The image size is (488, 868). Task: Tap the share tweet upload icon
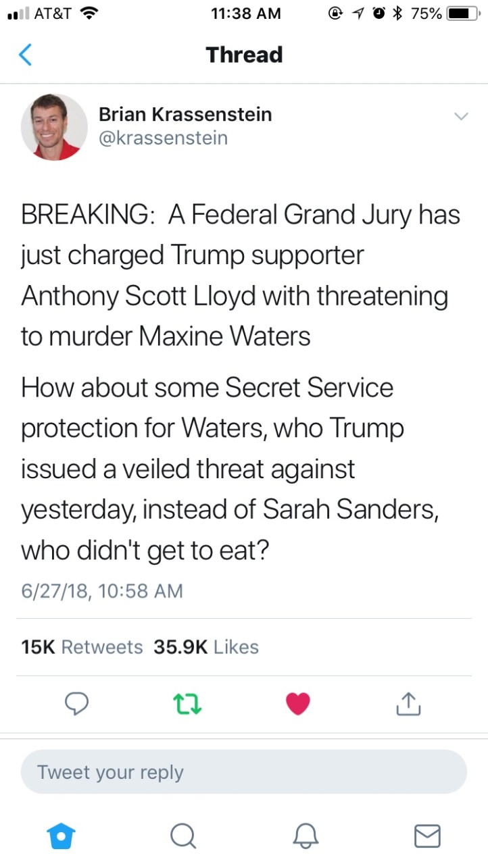point(408,705)
